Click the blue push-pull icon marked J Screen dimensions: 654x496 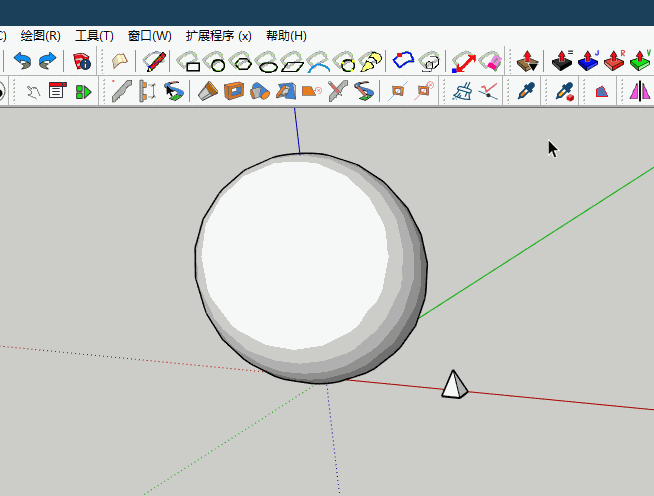tap(589, 62)
